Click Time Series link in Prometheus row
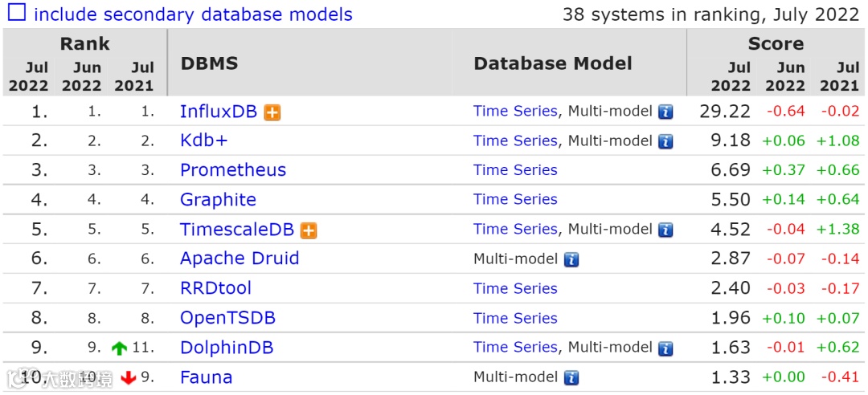868x395 pixels. (x=515, y=170)
